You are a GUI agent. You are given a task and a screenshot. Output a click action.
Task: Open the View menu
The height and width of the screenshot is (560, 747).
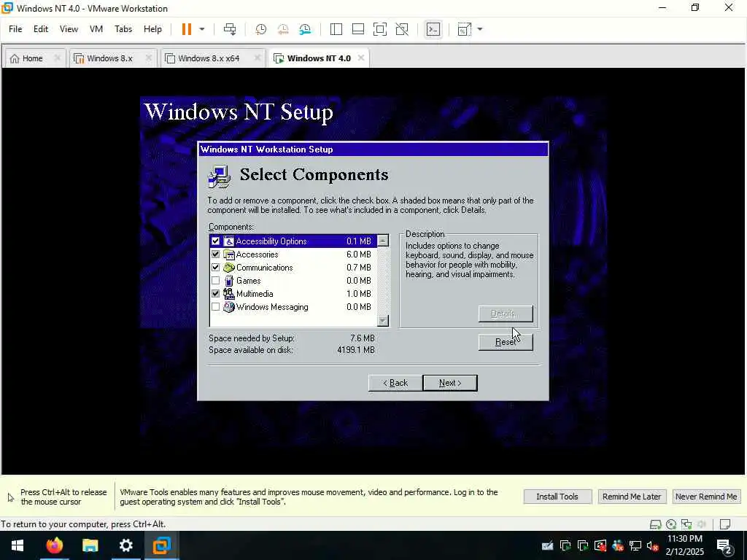(x=69, y=29)
